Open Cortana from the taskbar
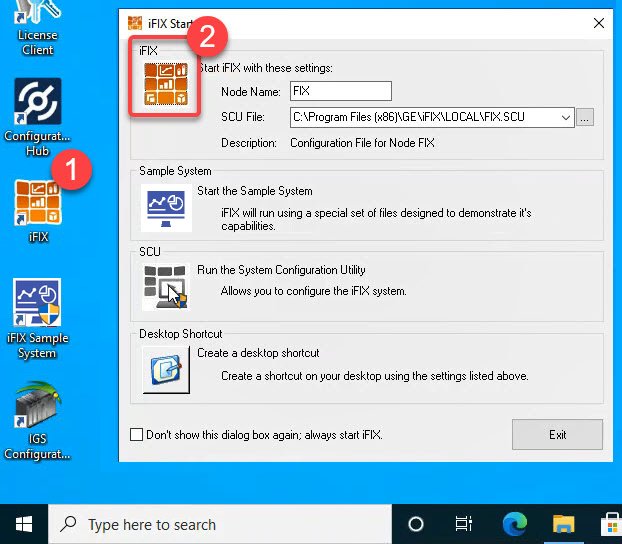This screenshot has width=622, height=544. [x=416, y=524]
